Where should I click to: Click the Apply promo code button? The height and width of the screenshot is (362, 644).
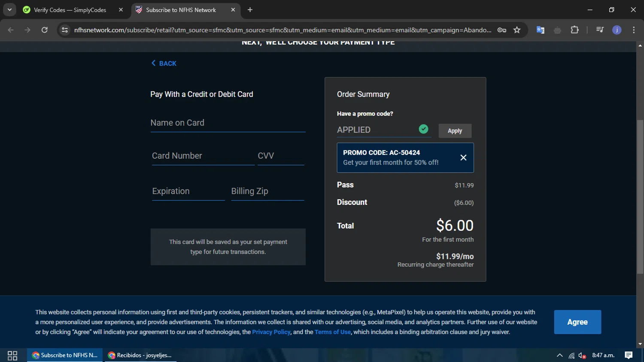[455, 131]
